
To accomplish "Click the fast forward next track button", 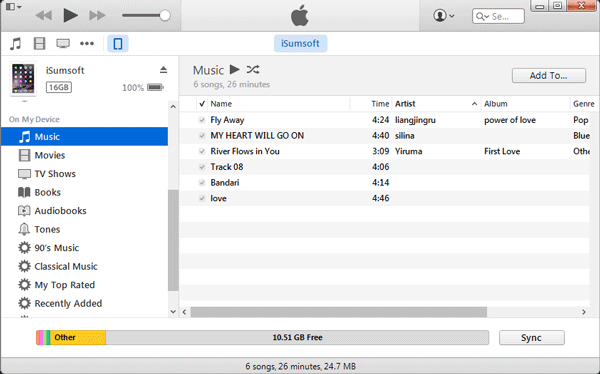I will (x=97, y=16).
